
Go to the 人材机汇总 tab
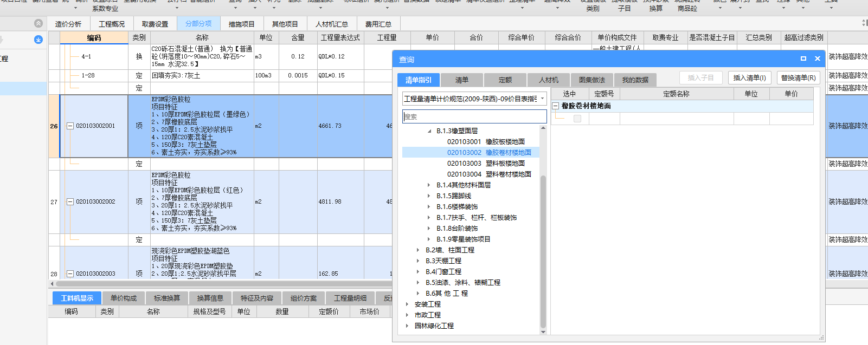coord(332,24)
